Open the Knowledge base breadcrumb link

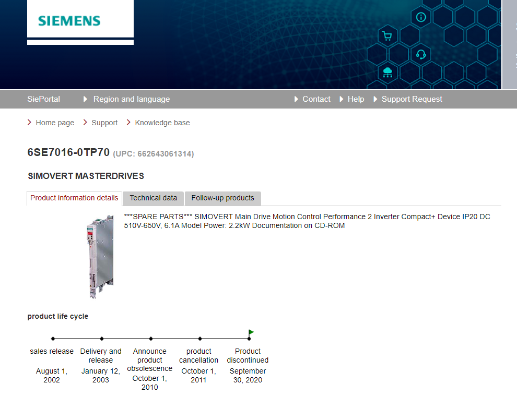tap(162, 123)
